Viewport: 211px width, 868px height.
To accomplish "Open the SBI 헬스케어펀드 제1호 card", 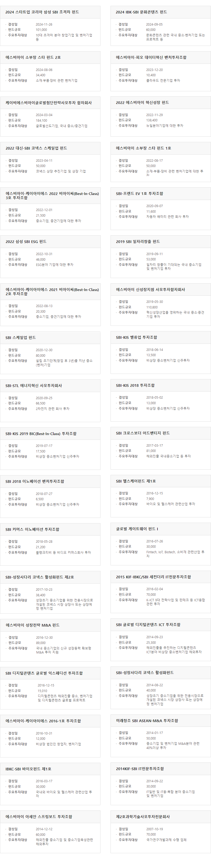I will 160,496.
